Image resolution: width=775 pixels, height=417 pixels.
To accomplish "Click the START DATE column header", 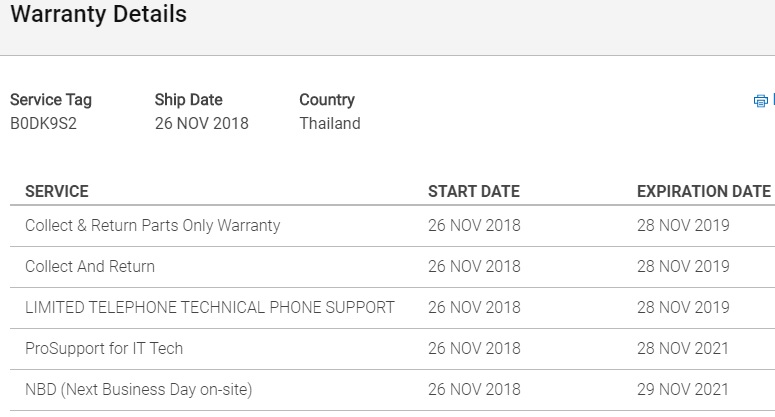I will (x=474, y=191).
